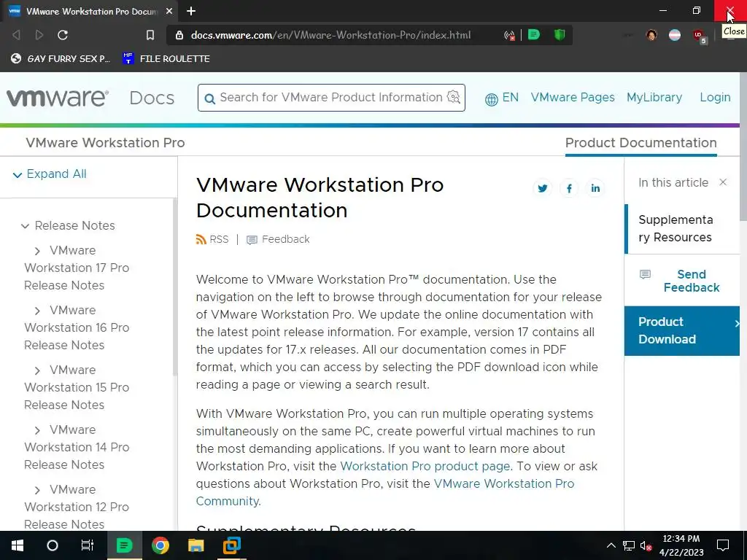Share the page on Twitter
This screenshot has height=560, width=747.
pyautogui.click(x=542, y=188)
